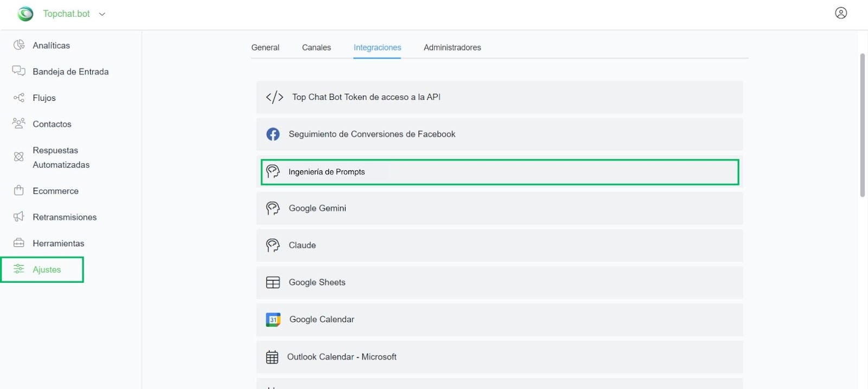Click the Google Sheets table icon
Image resolution: width=868 pixels, height=389 pixels.
click(273, 283)
